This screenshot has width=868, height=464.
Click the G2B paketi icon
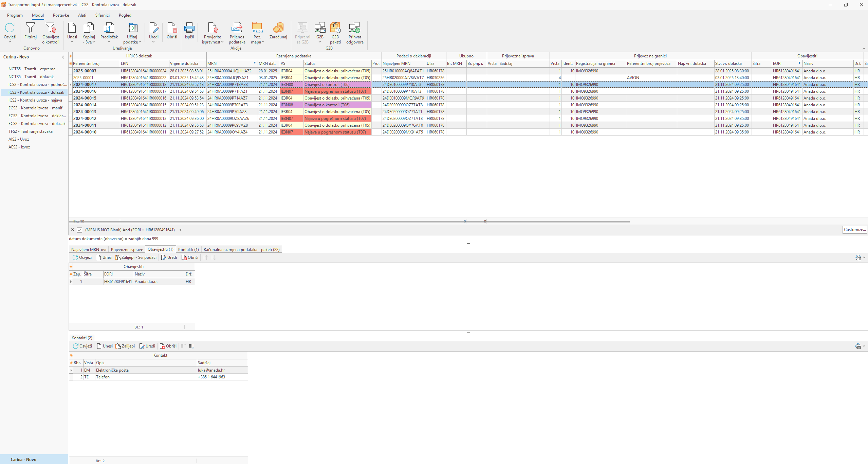click(335, 28)
